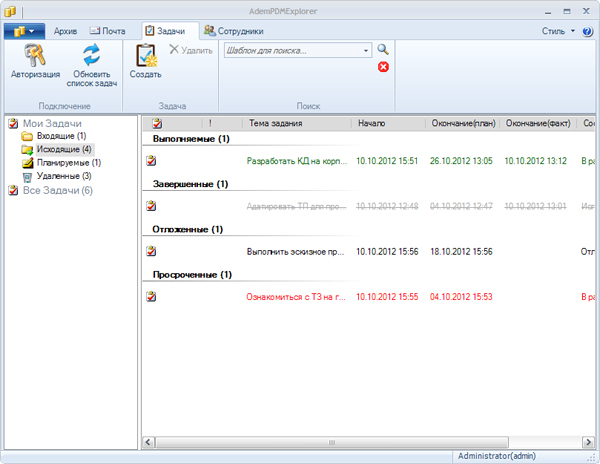This screenshot has width=600, height=464.
Task: Sort by Окончание(факт) column header
Action: (x=538, y=123)
